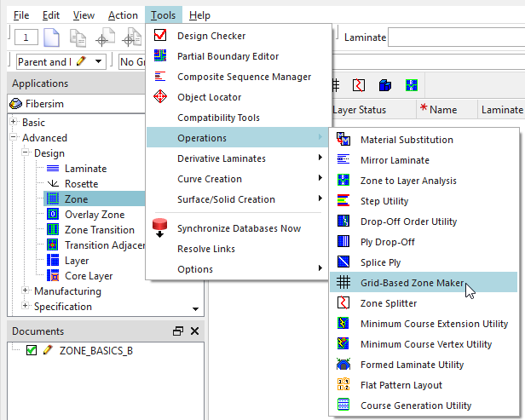The height and width of the screenshot is (420, 525).
Task: Select the Splice Ply icon
Action: (344, 262)
